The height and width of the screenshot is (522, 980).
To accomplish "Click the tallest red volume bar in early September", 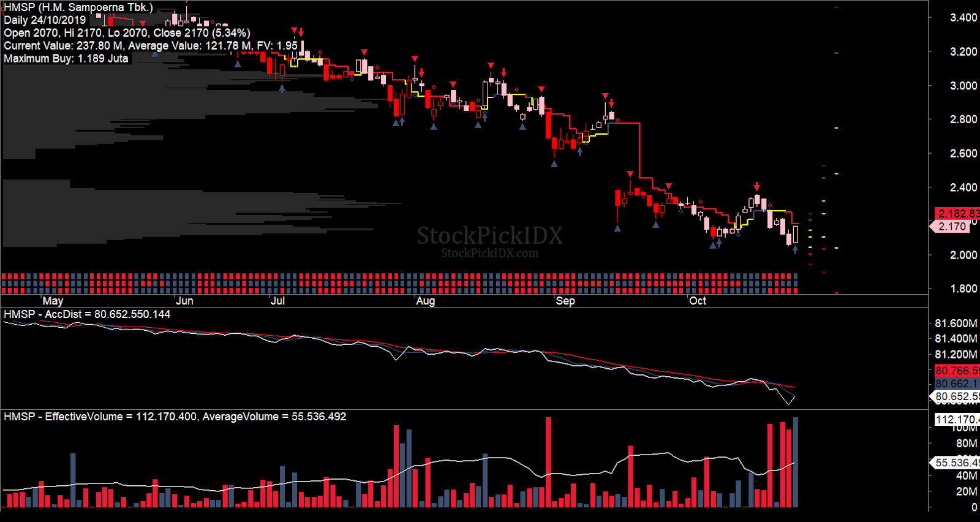I will [x=548, y=462].
